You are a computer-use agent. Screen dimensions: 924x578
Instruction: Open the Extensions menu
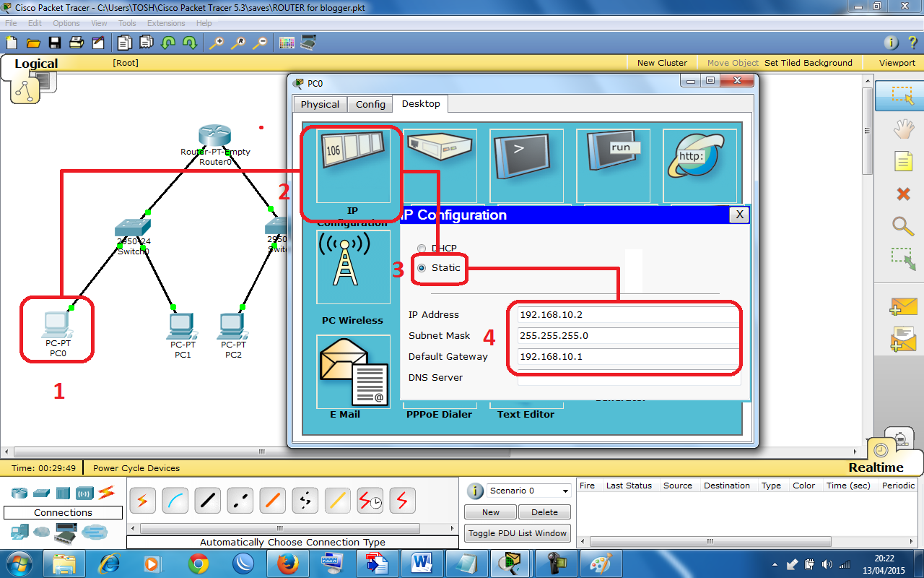pyautogui.click(x=166, y=23)
